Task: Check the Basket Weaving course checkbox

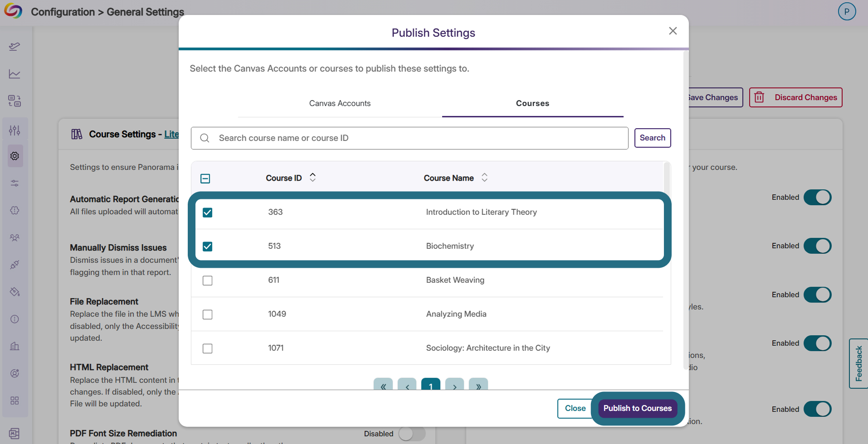Action: 207,280
